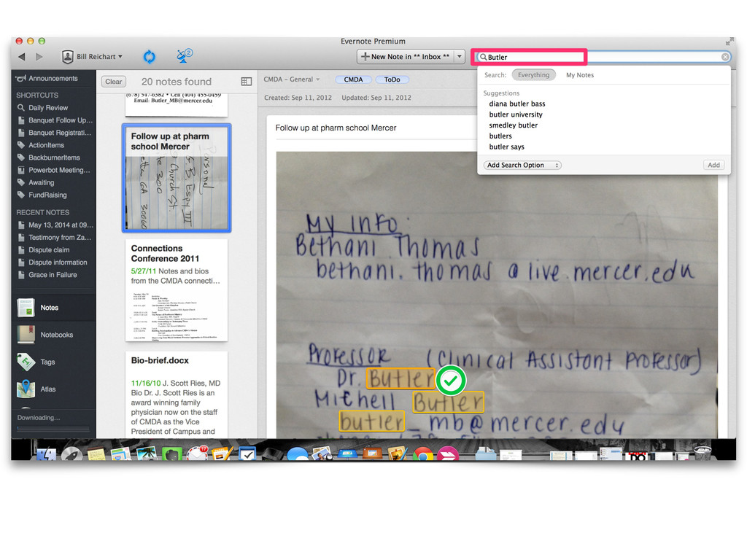747x560 pixels.
Task: Open the BackburnerItems tag shortcut
Action: click(54, 157)
